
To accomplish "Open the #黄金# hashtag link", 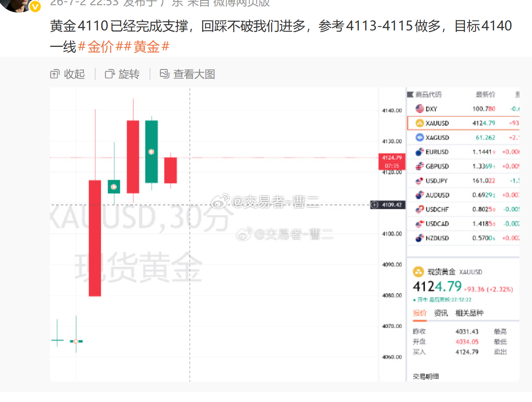I will click(147, 47).
